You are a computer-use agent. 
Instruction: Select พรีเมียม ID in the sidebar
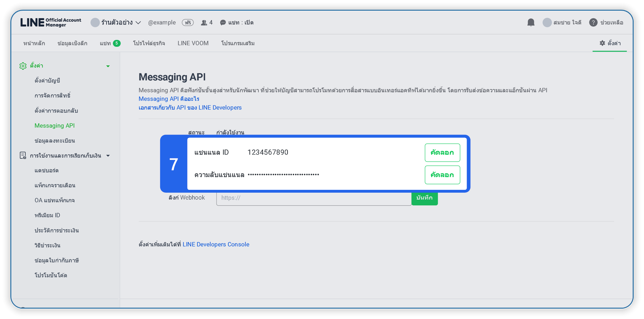click(47, 215)
